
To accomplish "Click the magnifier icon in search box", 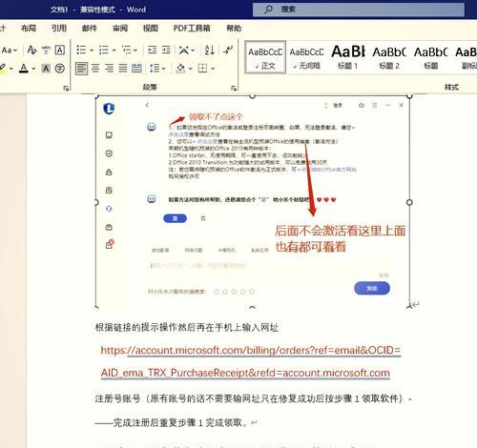I will (268, 10).
